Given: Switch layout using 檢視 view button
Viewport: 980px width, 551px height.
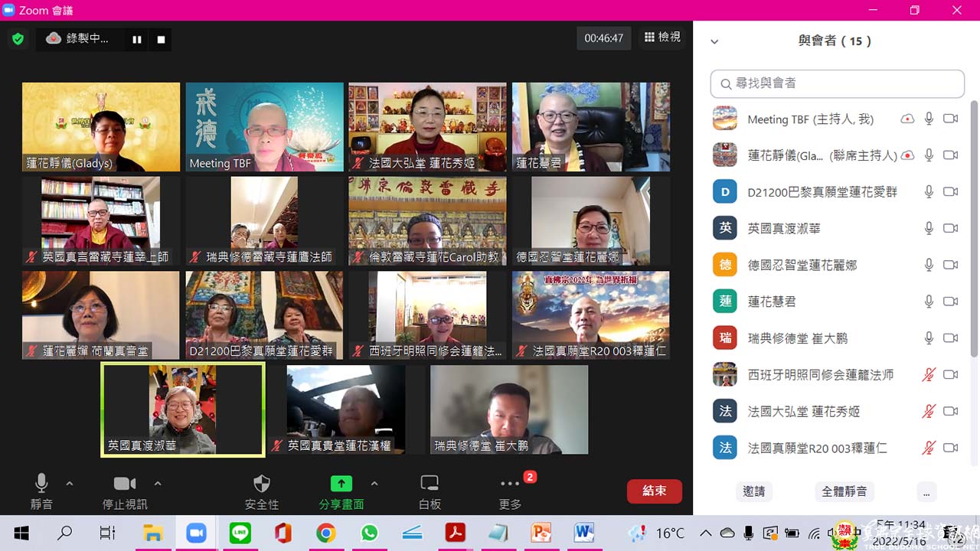Looking at the screenshot, I should click(662, 37).
